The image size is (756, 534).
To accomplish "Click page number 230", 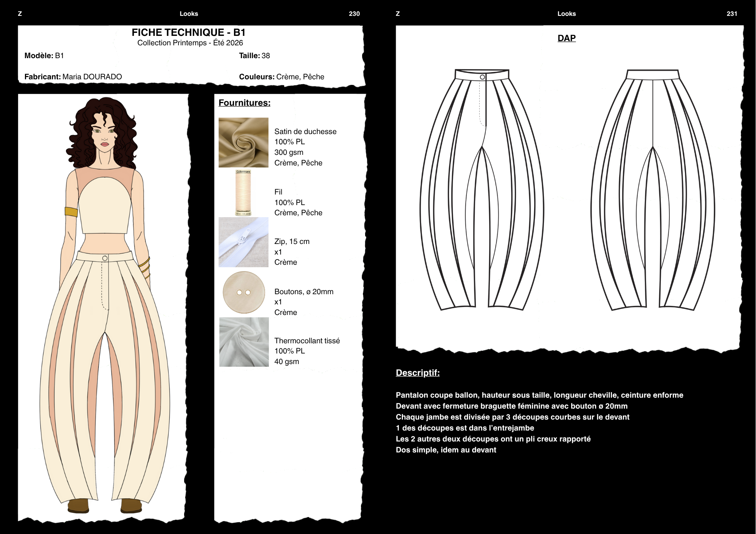I will (354, 14).
